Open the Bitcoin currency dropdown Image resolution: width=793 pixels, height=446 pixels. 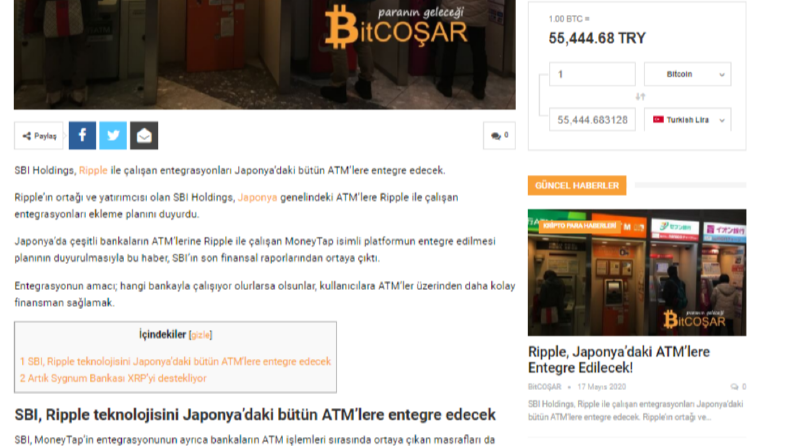[x=687, y=74]
